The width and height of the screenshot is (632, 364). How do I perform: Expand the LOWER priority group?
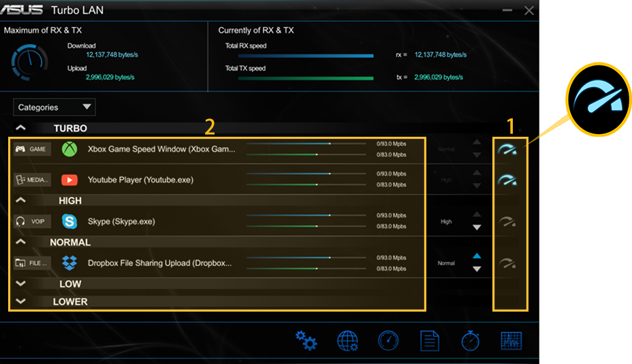(x=20, y=301)
